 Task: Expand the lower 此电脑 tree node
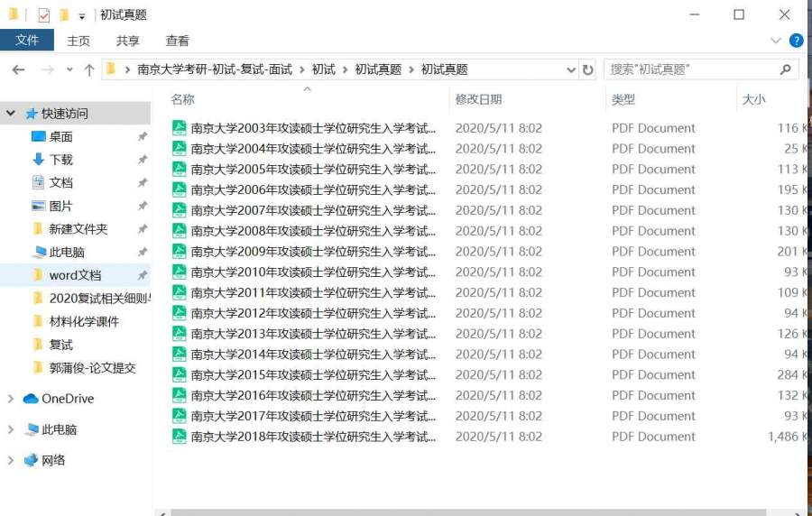click(11, 429)
